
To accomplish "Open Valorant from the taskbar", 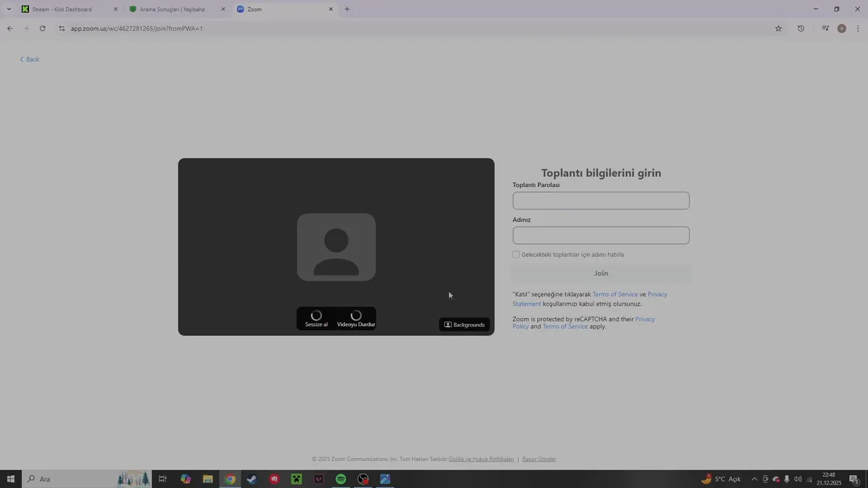I will pyautogui.click(x=319, y=479).
